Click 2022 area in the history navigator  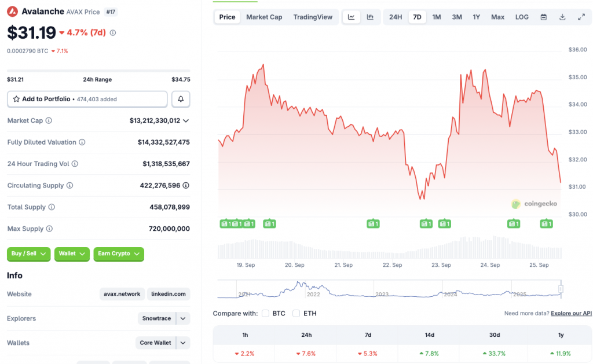click(x=313, y=294)
